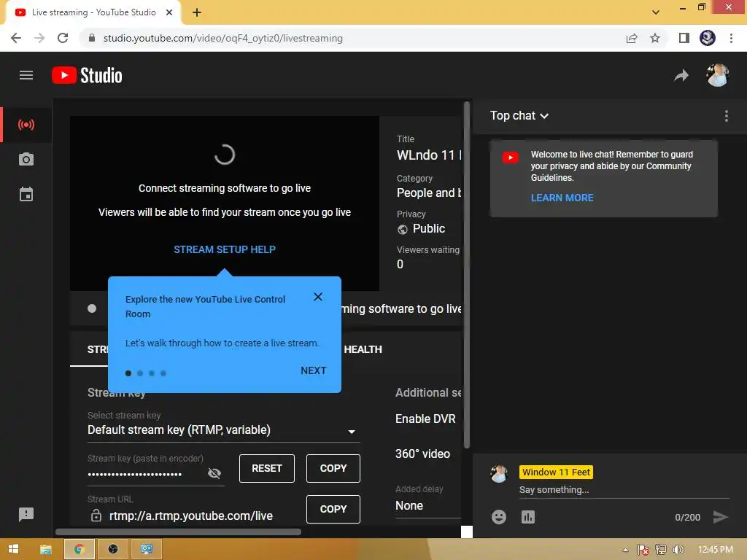Click the Category People and b value
This screenshot has height=560, width=747.
pyautogui.click(x=429, y=192)
